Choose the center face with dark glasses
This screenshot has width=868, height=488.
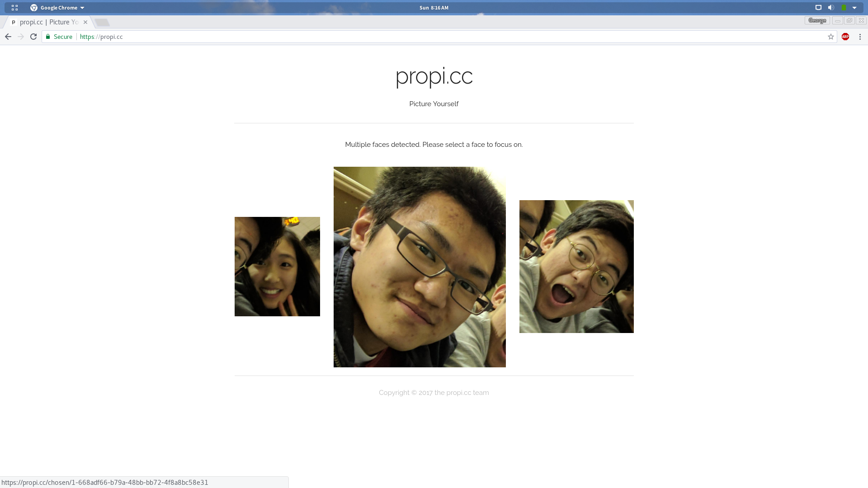click(420, 267)
